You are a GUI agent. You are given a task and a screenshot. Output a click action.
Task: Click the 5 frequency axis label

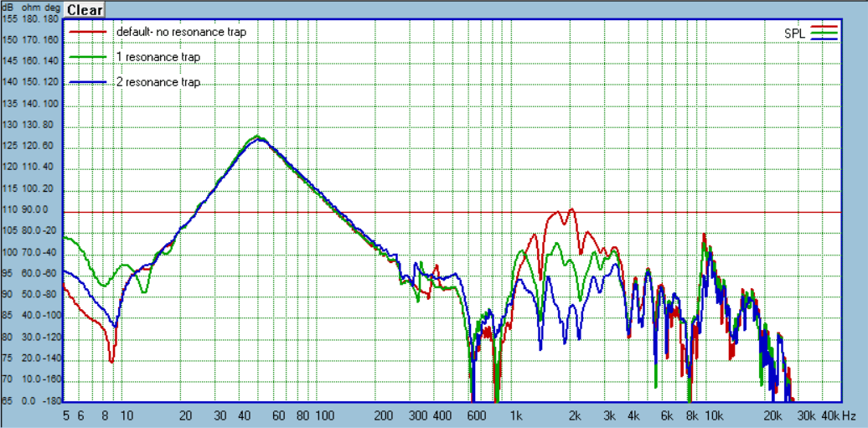(66, 415)
